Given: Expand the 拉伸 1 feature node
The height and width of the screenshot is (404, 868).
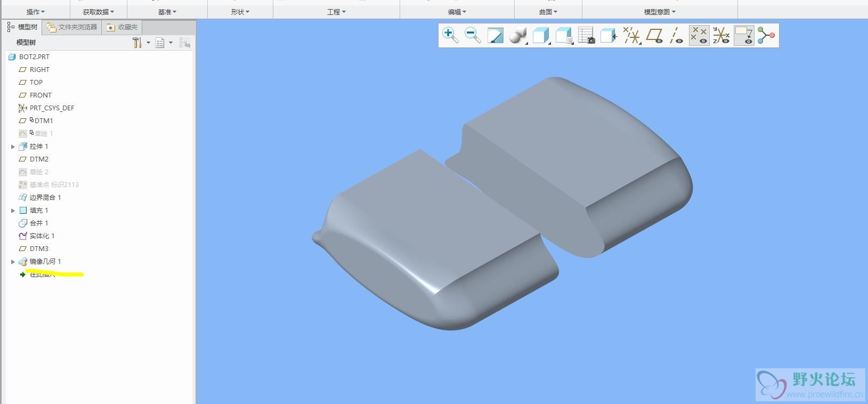Looking at the screenshot, I should pos(13,147).
